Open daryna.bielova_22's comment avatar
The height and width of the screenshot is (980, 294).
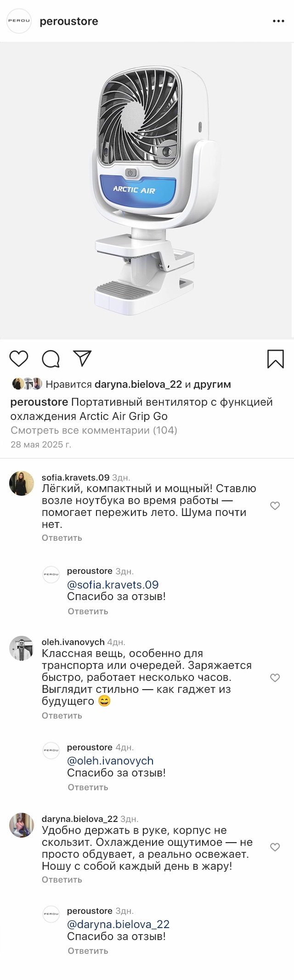(x=22, y=825)
